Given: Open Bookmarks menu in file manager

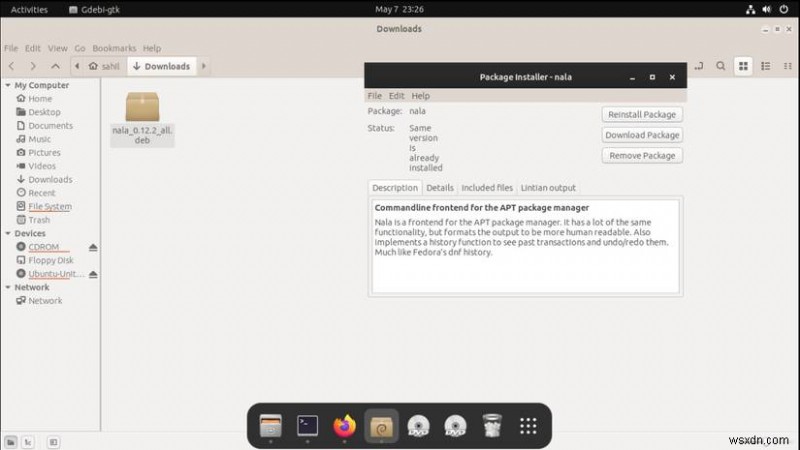Looking at the screenshot, I should [114, 48].
